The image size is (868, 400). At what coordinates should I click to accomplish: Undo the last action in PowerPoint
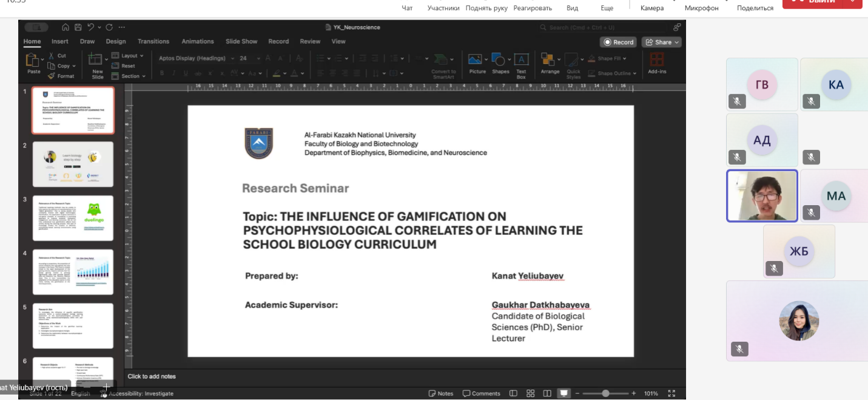pos(90,27)
